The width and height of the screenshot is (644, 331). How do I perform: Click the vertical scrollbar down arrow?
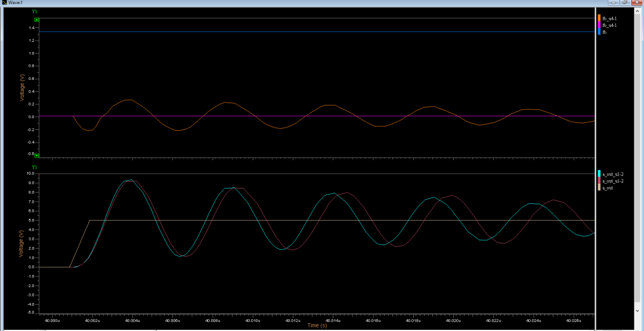[x=638, y=311]
